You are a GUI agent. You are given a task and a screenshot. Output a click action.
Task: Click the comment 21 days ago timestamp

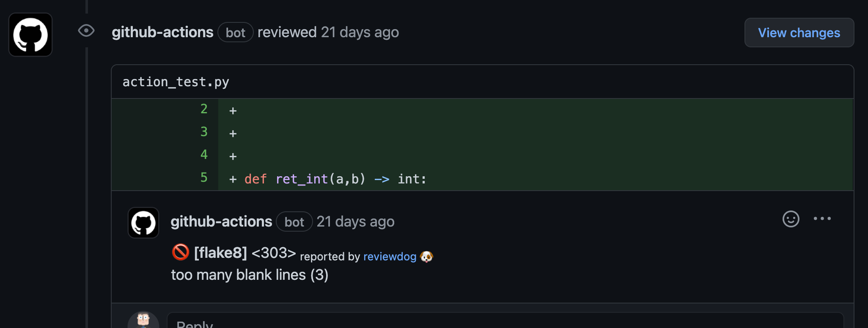pyautogui.click(x=355, y=221)
